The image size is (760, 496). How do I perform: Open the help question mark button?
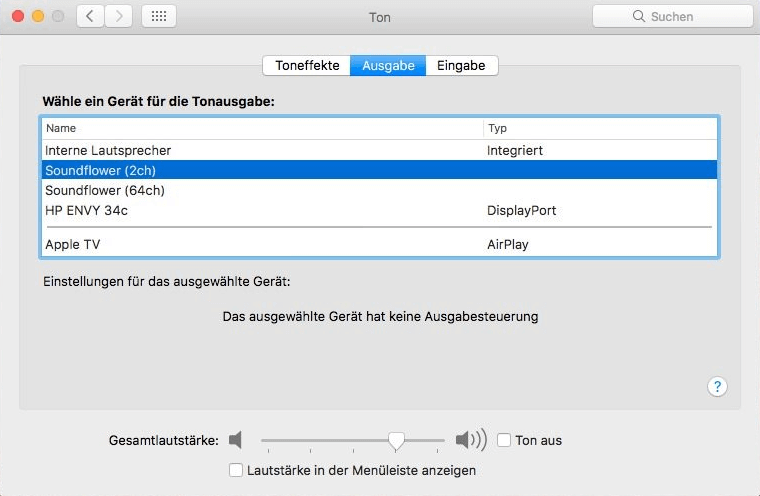point(717,387)
